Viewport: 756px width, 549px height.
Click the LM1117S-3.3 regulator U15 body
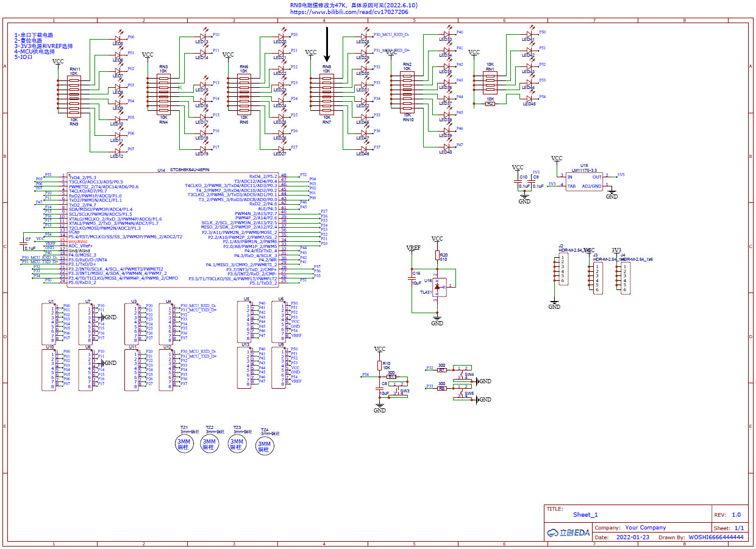[x=585, y=181]
